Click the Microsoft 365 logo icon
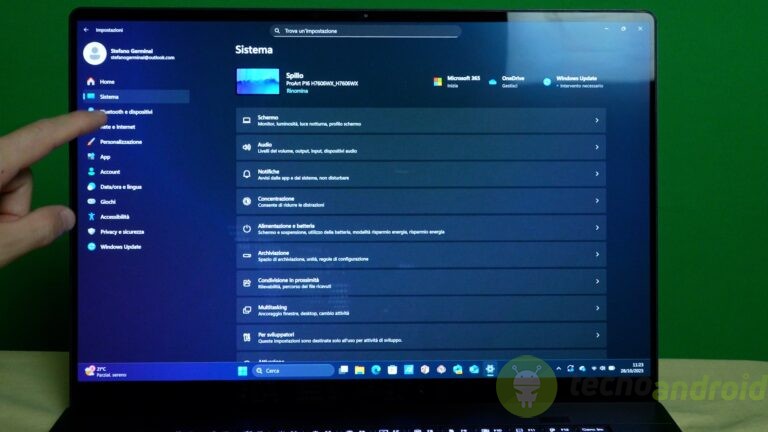 click(x=438, y=81)
